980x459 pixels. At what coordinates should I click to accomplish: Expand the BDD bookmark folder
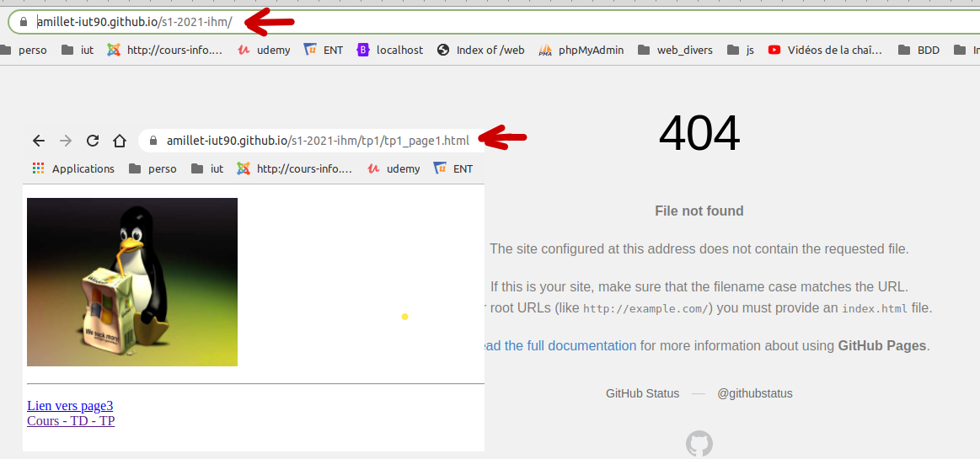[919, 50]
